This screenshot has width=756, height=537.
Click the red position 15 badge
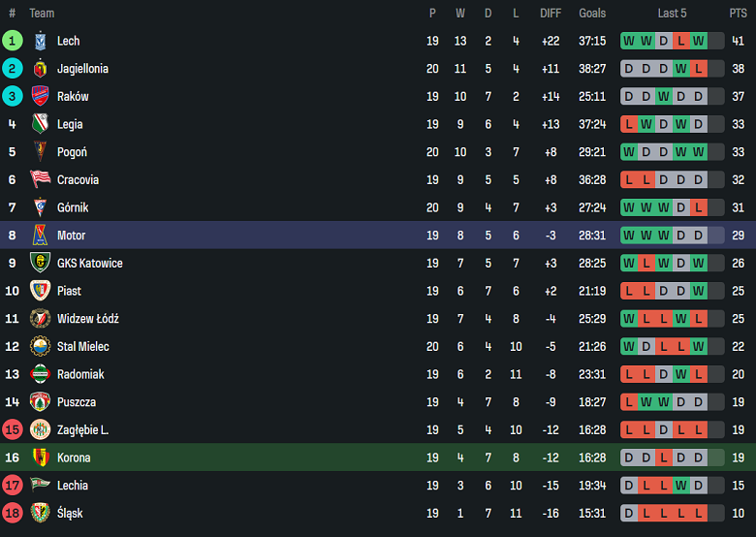(13, 429)
